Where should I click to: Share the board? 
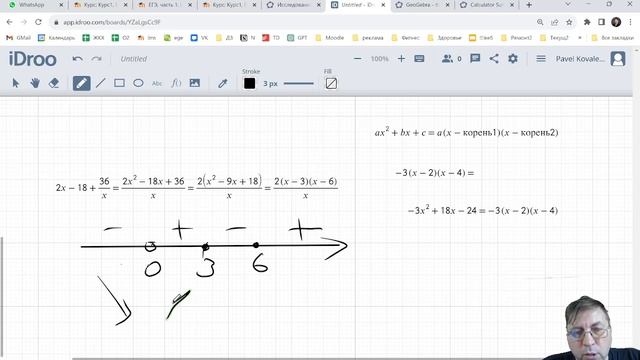click(x=494, y=59)
